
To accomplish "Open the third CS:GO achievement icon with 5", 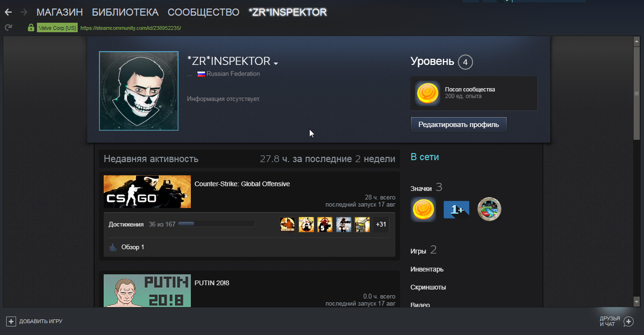I will (325, 225).
